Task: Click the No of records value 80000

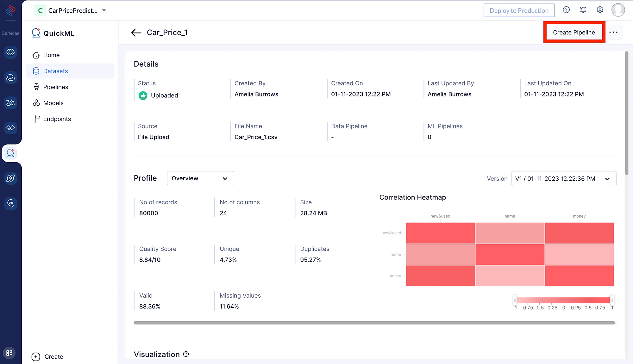Action: [x=148, y=213]
